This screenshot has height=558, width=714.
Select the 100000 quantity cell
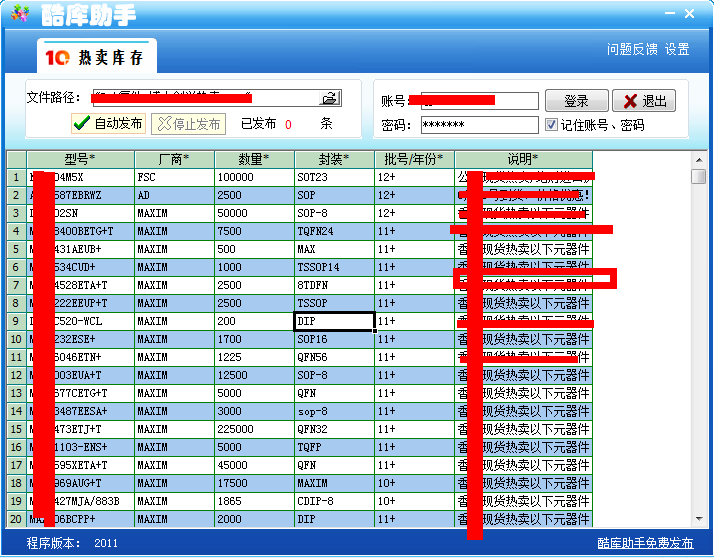(255, 177)
